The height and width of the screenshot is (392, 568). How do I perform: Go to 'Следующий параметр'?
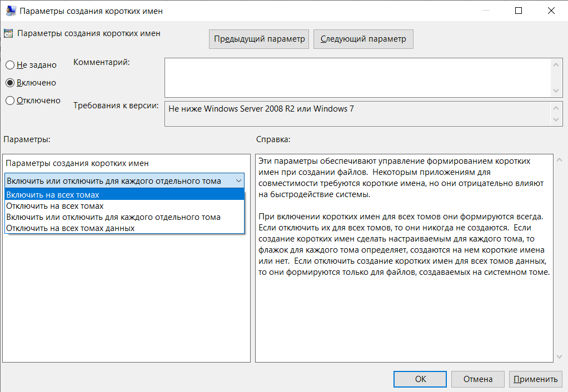click(x=363, y=39)
